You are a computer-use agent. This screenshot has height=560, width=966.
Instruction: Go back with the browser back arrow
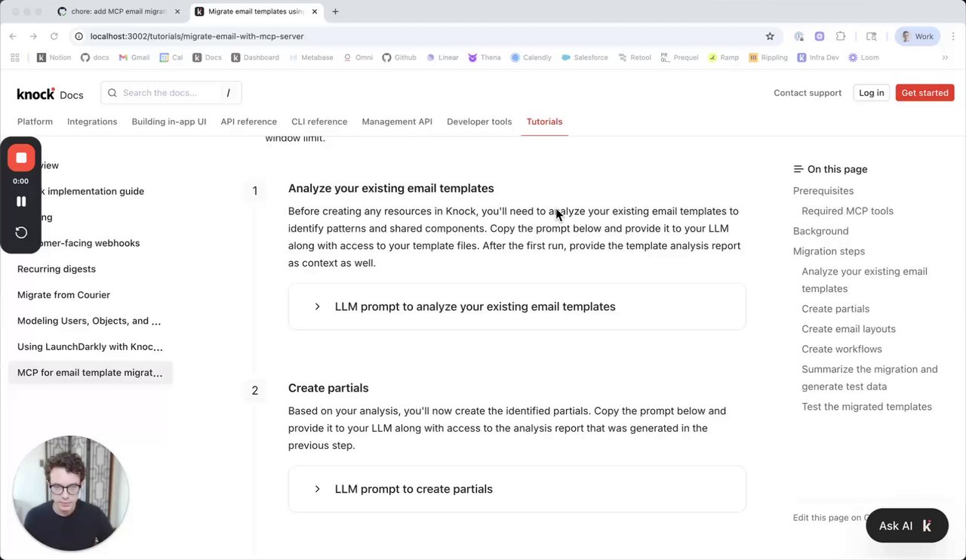click(13, 36)
